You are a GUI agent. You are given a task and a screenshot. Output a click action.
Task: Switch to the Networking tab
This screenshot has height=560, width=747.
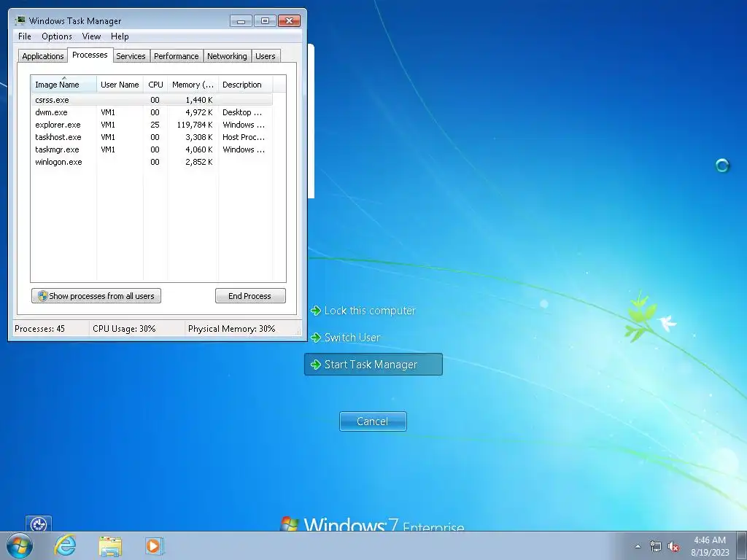[227, 56]
